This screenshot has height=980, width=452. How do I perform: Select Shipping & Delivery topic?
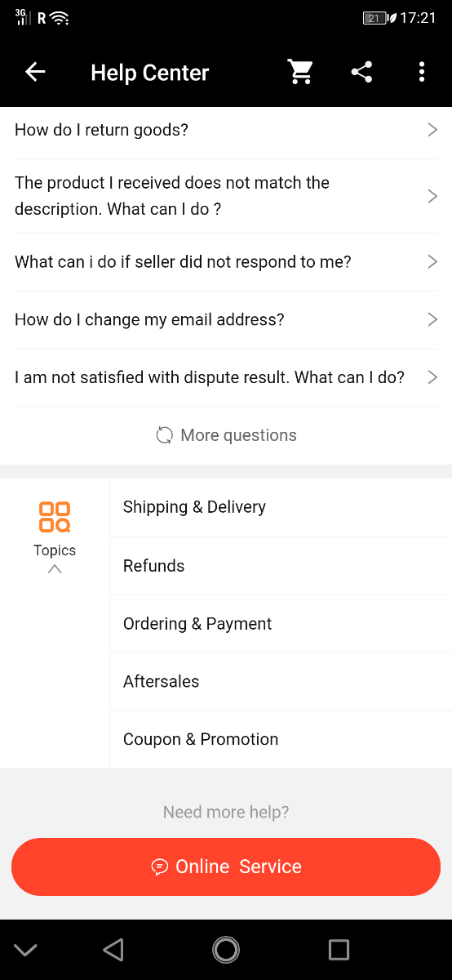coord(281,507)
